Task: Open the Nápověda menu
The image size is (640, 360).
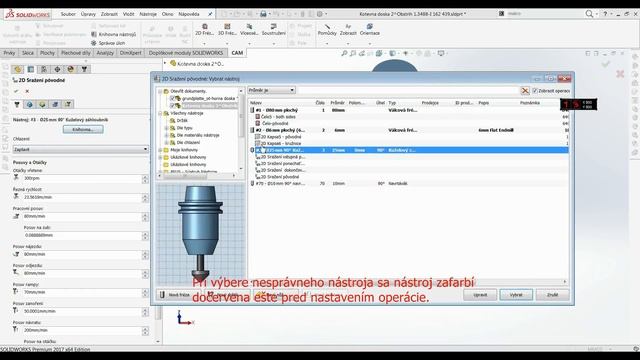Action: [x=189, y=14]
